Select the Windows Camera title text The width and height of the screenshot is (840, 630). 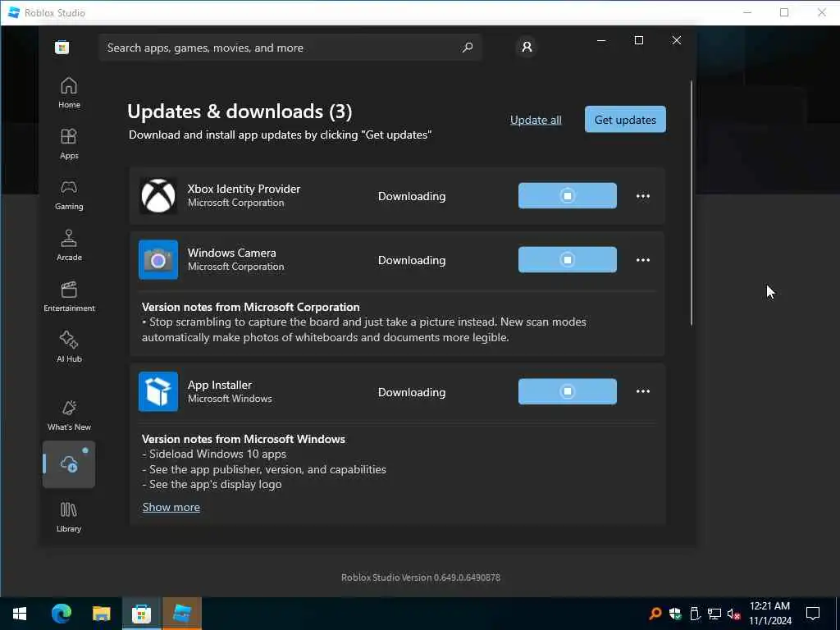pos(232,253)
